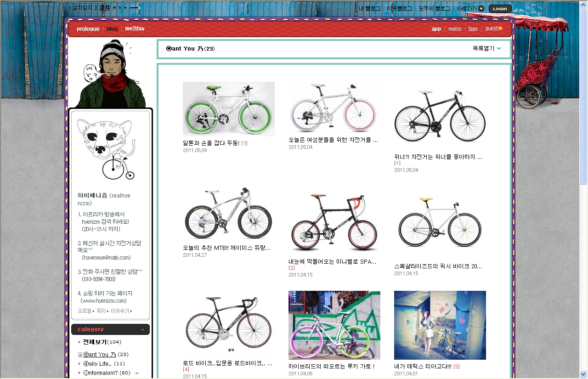The height and width of the screenshot is (379, 588).
Task: Select Daily Life (11) category
Action: (104, 363)
